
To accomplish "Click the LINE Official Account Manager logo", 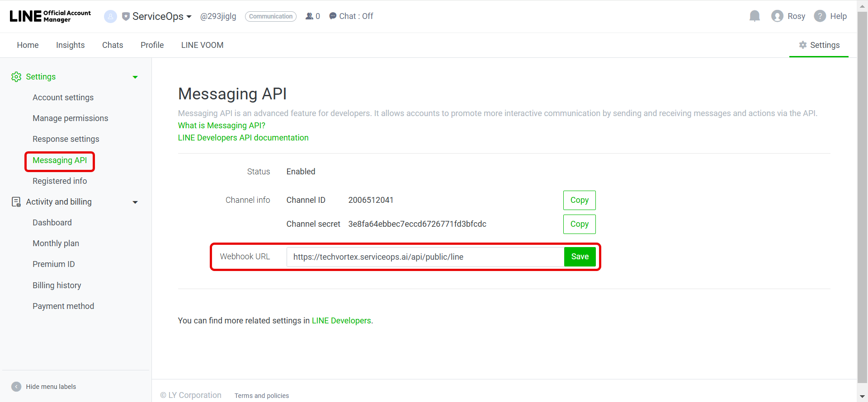I will [50, 16].
